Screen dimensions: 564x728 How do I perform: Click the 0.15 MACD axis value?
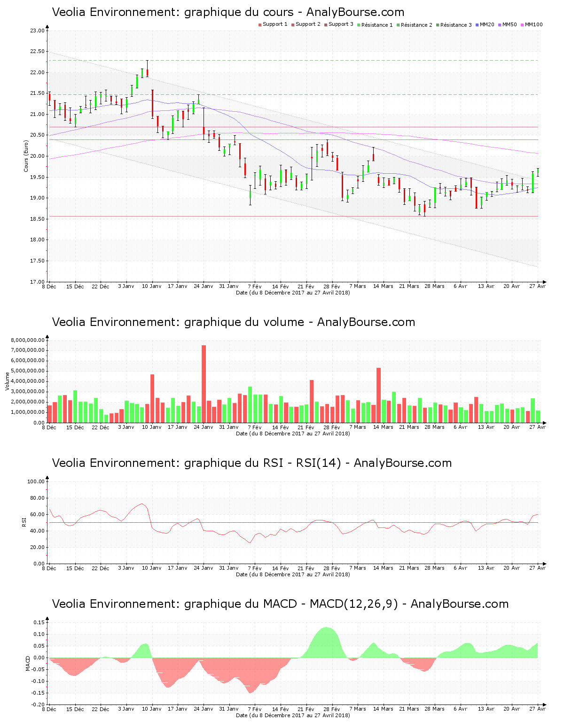(x=39, y=622)
